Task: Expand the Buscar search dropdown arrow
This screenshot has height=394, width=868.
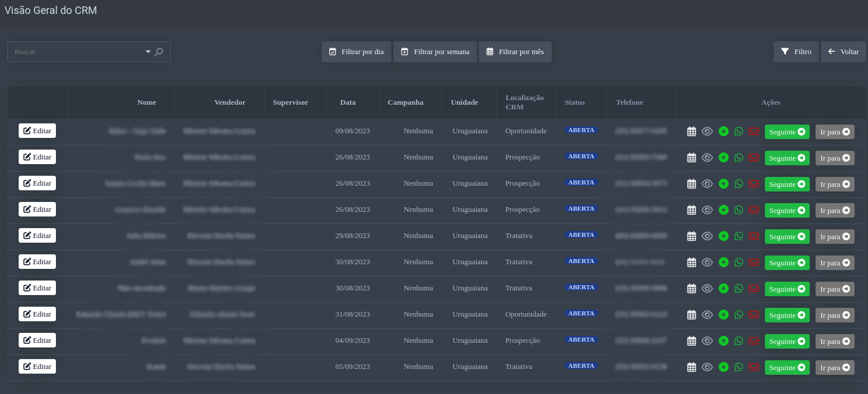Action: click(x=148, y=52)
